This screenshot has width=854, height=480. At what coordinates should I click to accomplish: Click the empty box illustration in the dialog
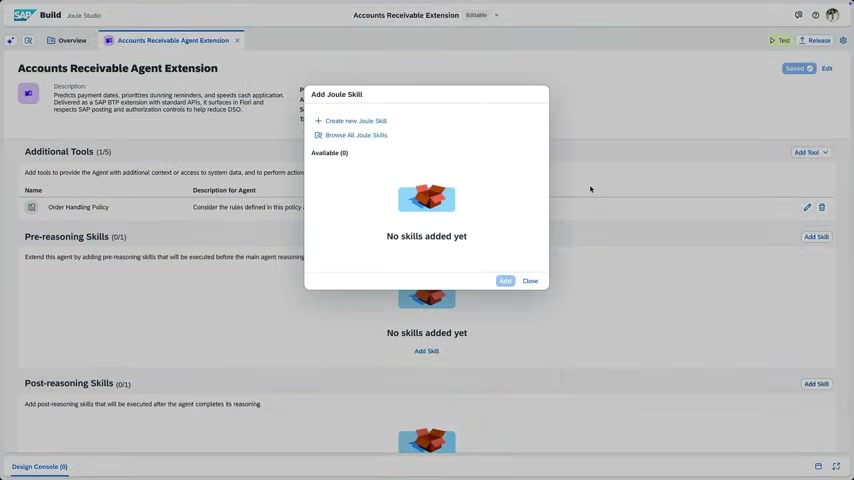[x=426, y=198]
